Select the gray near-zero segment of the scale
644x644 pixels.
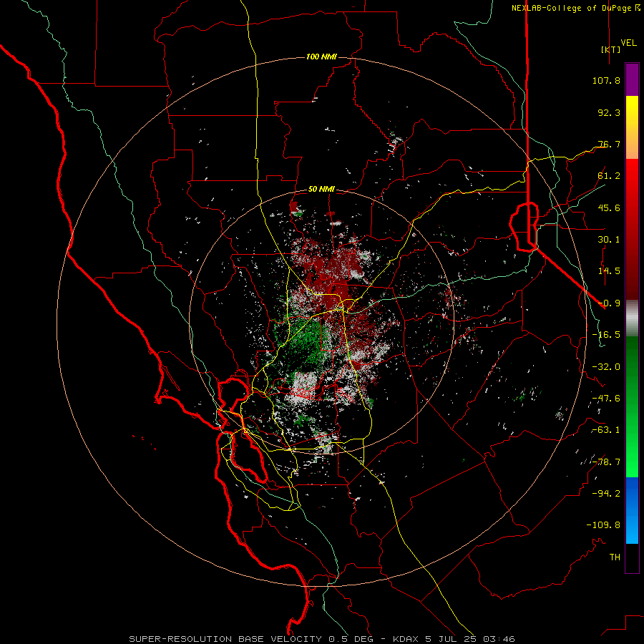632,318
